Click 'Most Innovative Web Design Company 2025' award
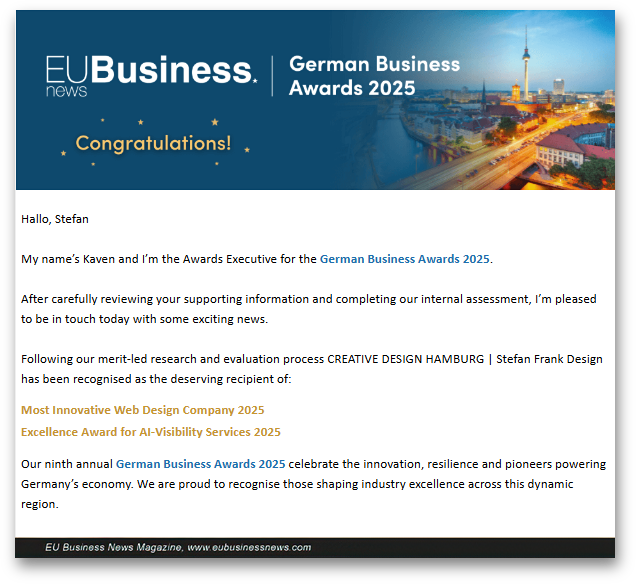Viewport: 636px width, 584px height. [x=142, y=410]
